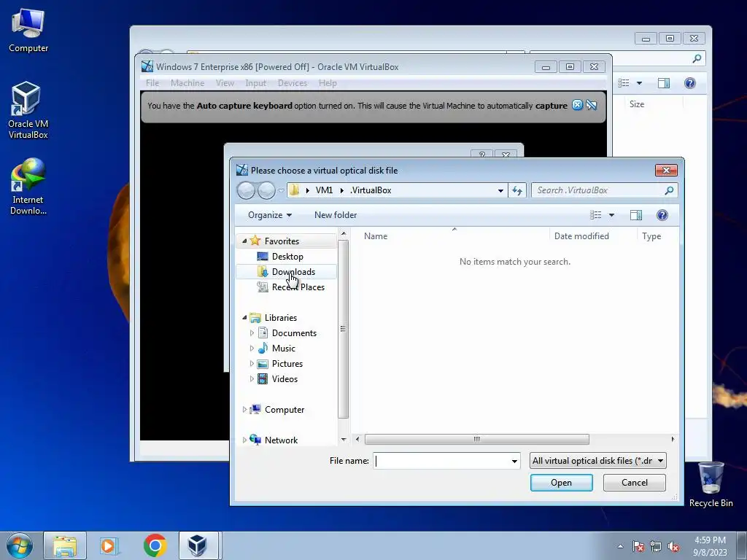Open Windows Explorer from taskbar
Image resolution: width=747 pixels, height=560 pixels.
tap(65, 545)
